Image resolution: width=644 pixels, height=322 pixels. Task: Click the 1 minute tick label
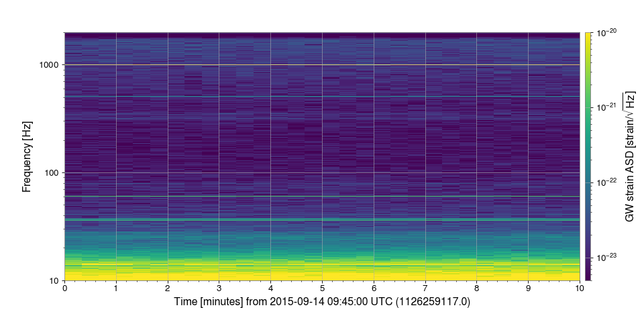pyautogui.click(x=116, y=288)
